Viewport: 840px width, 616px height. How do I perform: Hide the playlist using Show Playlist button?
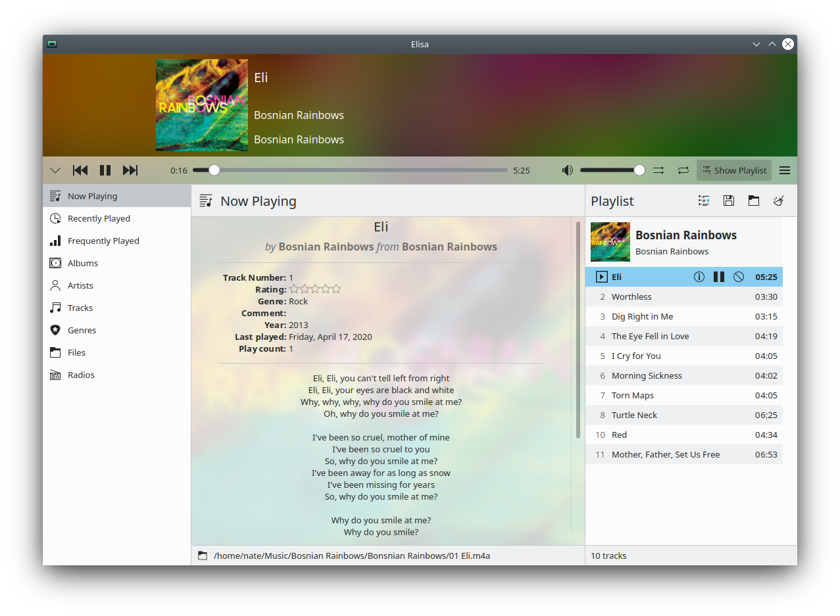[x=734, y=170]
